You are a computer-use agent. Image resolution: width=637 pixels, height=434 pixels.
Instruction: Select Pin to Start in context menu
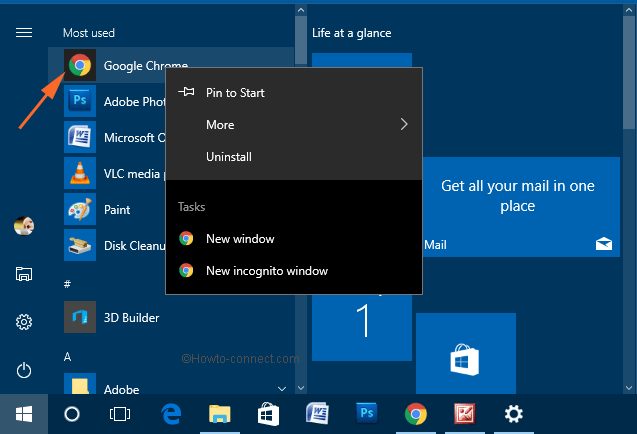click(x=294, y=93)
